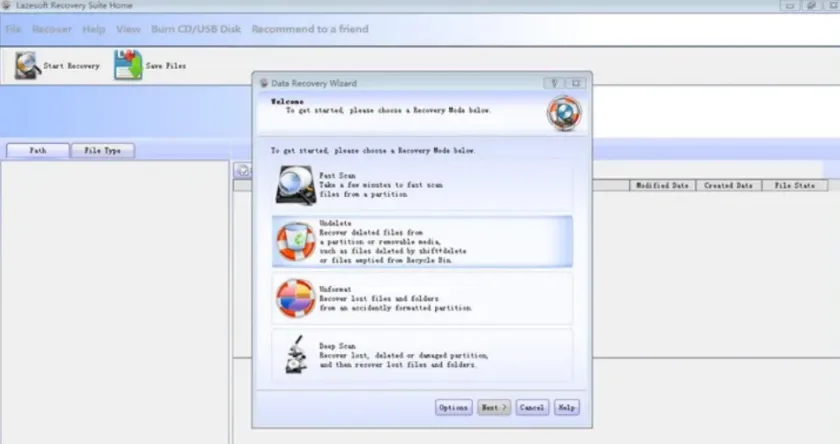840x444 pixels.
Task: Sort by the Modified Date column header
Action: pos(661,186)
